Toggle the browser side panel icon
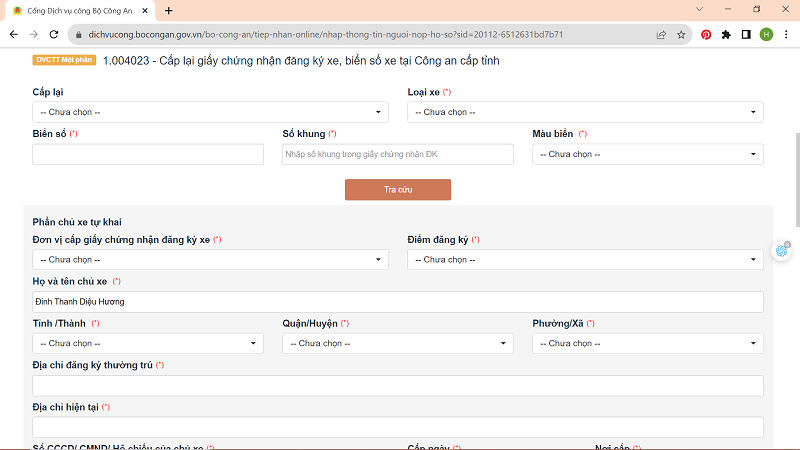Viewport: 800px width, 450px height. (746, 34)
